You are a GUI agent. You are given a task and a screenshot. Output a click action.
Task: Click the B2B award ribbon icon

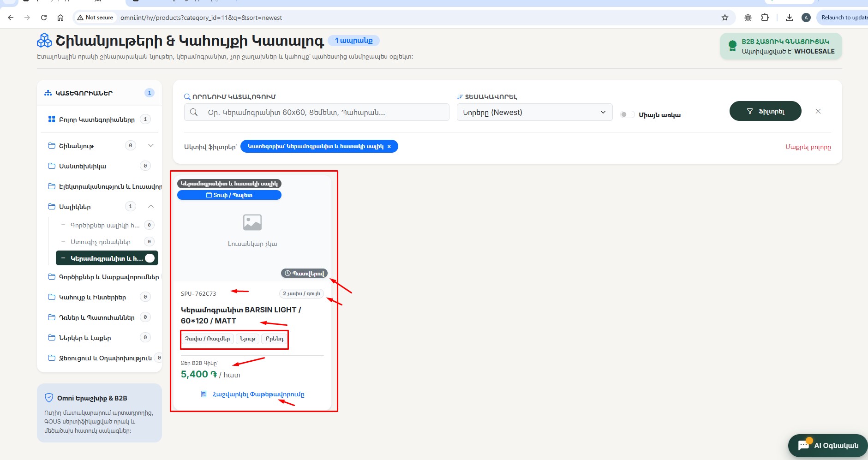pyautogui.click(x=732, y=46)
